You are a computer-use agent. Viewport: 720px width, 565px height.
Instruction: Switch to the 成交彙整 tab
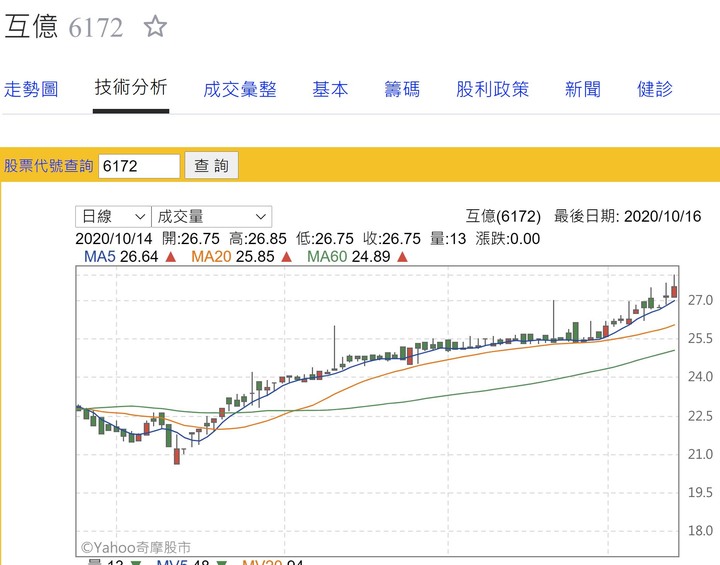click(240, 89)
